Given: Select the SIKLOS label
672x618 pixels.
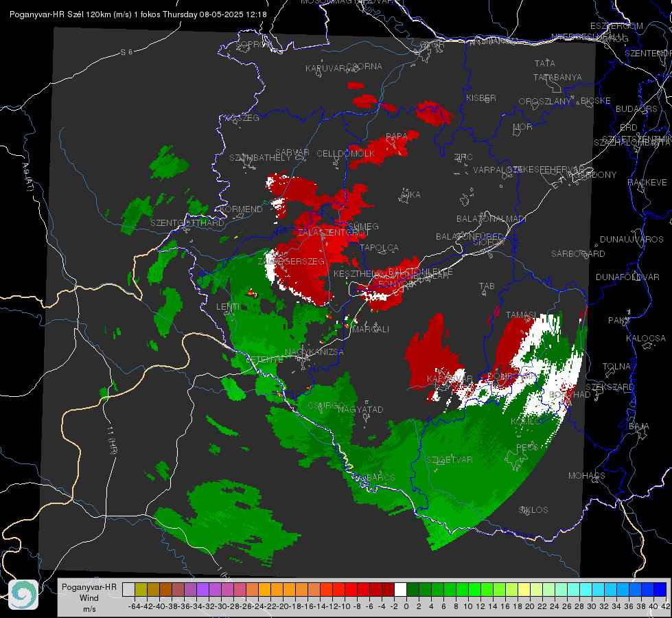Looking at the screenshot, I should 533,510.
